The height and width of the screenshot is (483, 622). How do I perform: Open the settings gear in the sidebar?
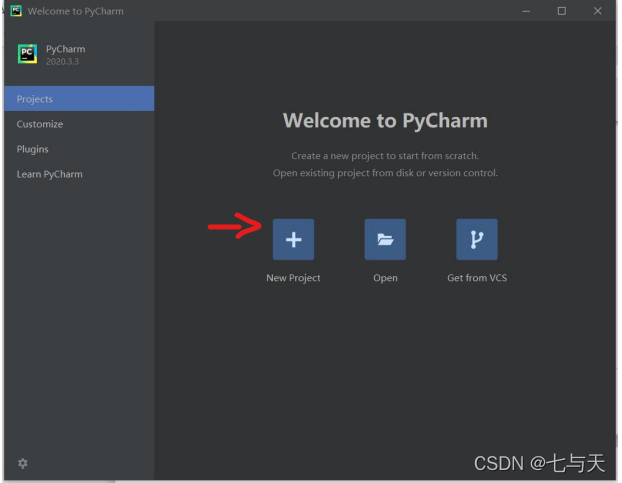click(x=23, y=463)
